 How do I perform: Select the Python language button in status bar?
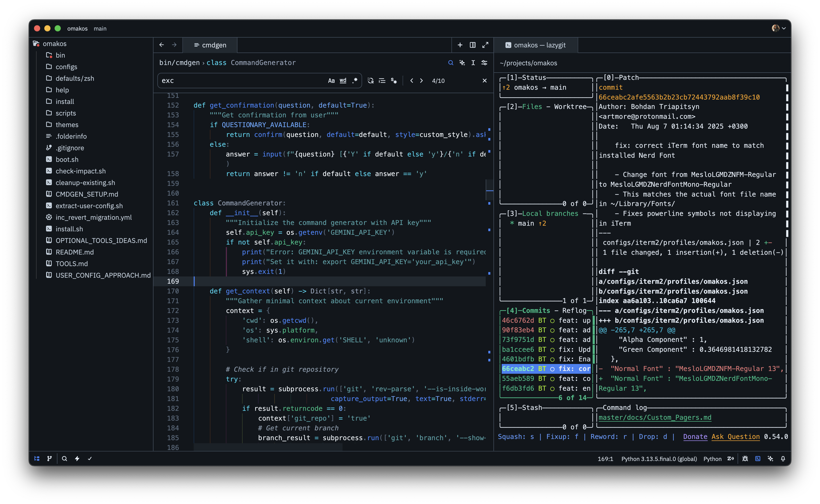click(712, 459)
